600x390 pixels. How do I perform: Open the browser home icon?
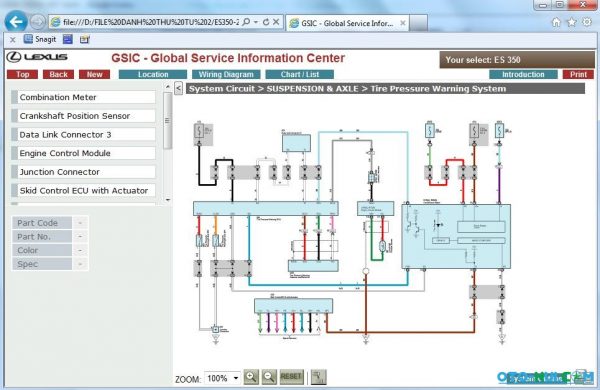556,22
